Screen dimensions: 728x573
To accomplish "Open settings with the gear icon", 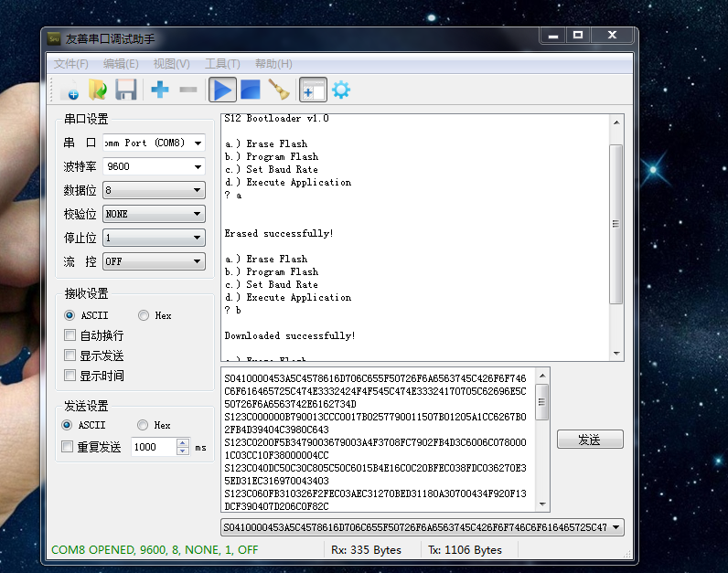I will coord(341,90).
